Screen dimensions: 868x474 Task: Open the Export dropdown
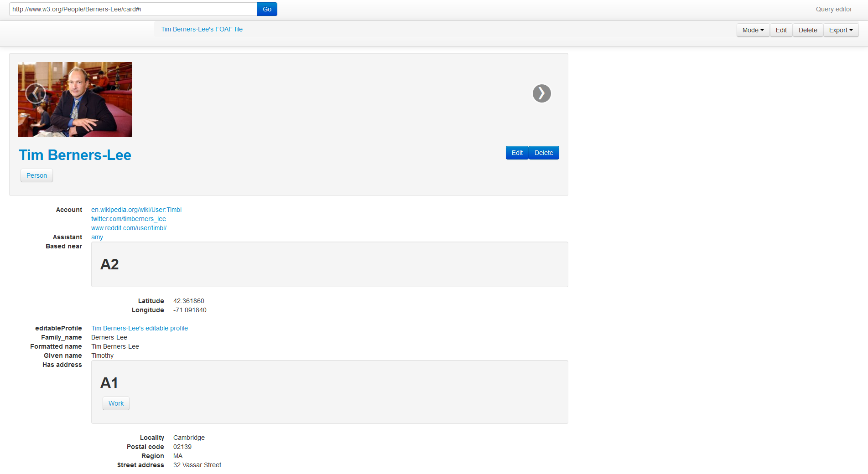tap(841, 30)
